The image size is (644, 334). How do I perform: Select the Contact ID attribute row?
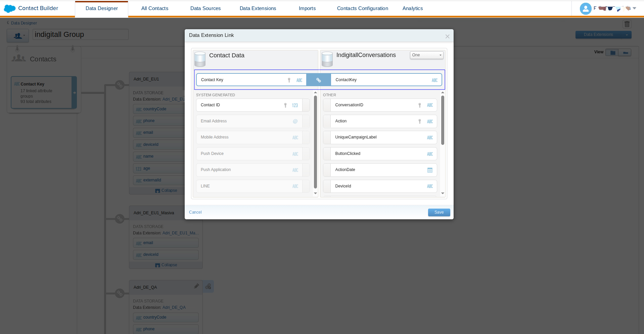click(x=253, y=105)
